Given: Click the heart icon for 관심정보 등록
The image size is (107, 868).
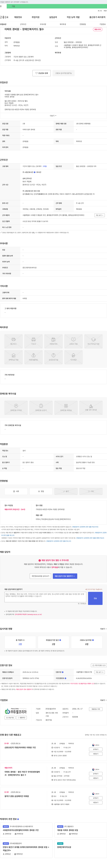Looking at the screenshot, I should [36, 73].
